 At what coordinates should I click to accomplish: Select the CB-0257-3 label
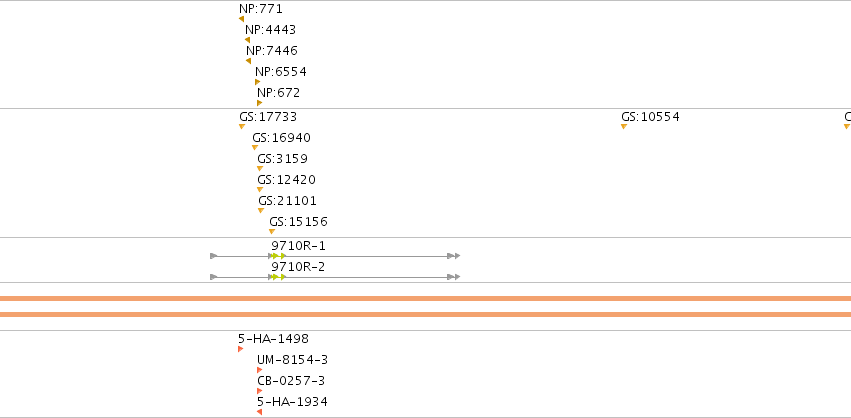[291, 381]
